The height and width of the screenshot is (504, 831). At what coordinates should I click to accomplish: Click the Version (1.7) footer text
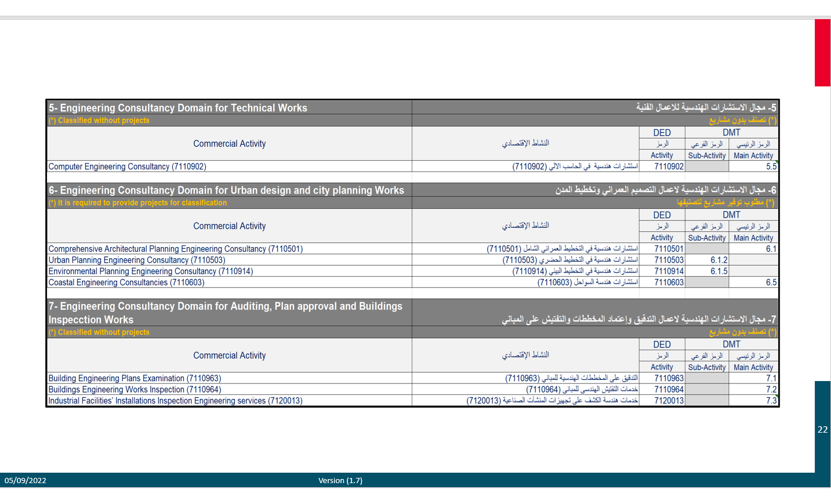pos(340,480)
